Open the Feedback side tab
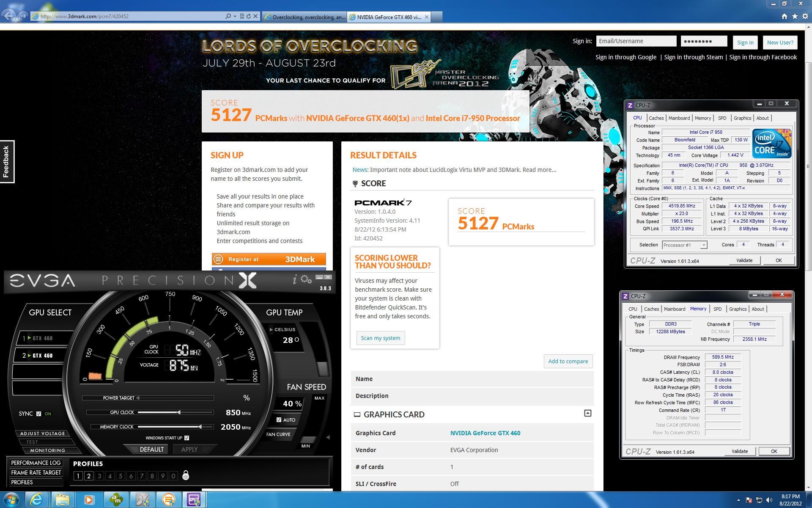812x508 pixels. [x=7, y=161]
